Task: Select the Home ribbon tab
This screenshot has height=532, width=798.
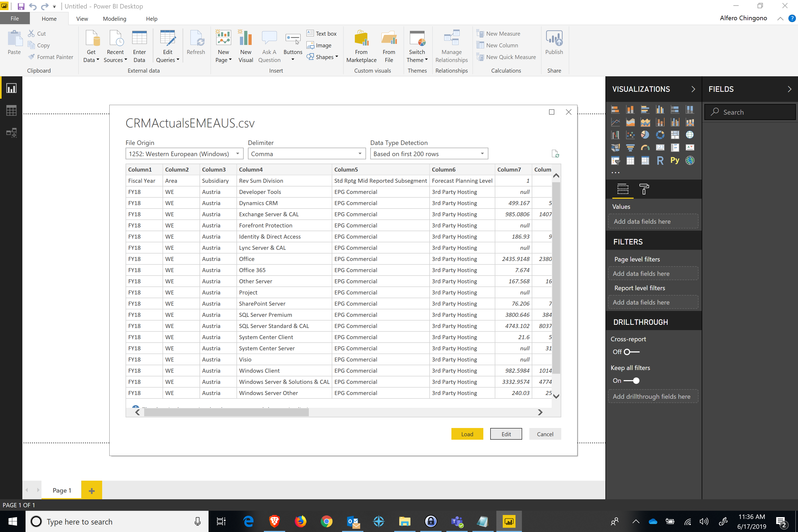Action: [x=49, y=19]
